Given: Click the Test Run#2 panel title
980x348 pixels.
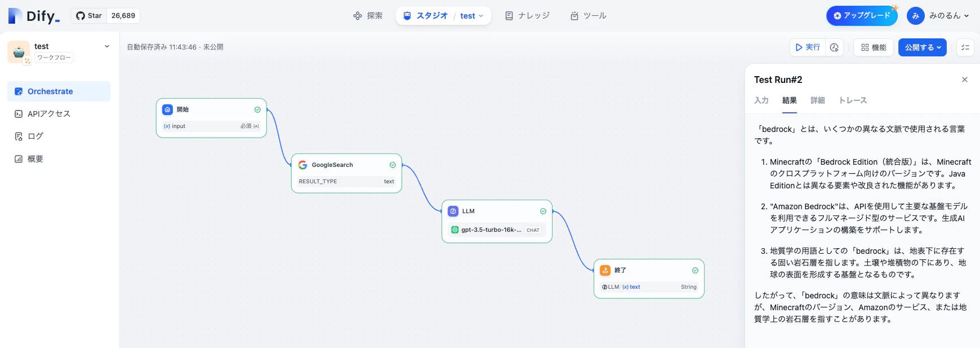Looking at the screenshot, I should tap(778, 80).
